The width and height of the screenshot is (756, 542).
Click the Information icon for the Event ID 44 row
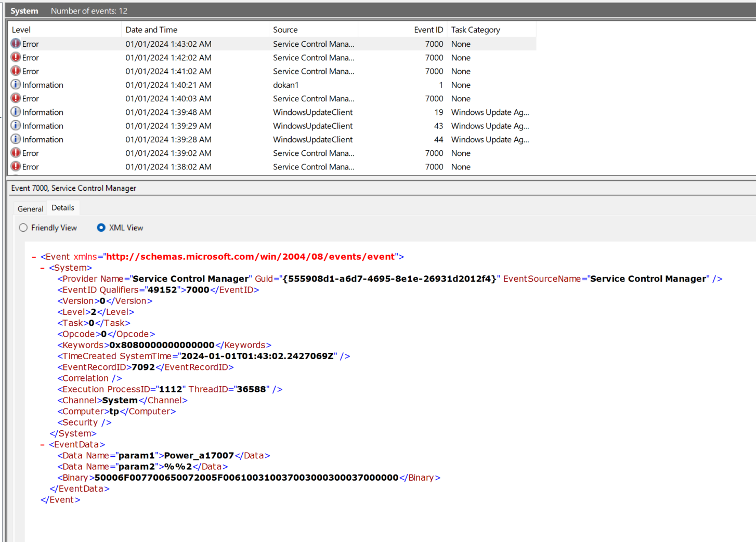16,139
